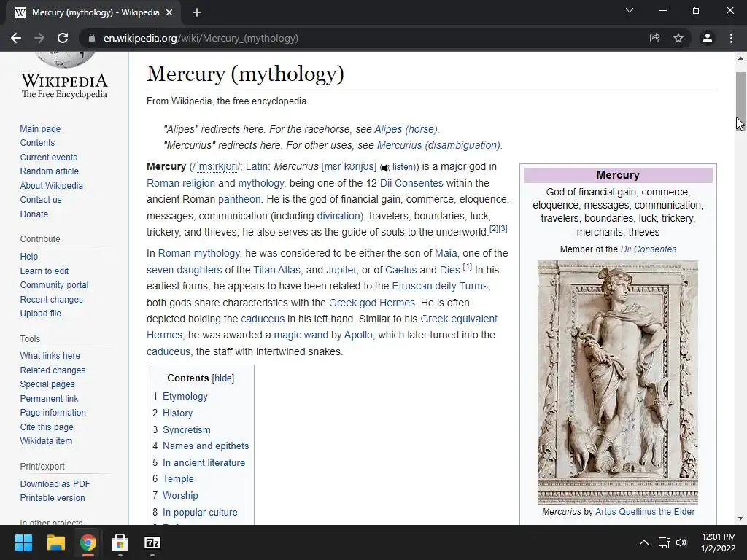Open Wikidata item link

[46, 441]
